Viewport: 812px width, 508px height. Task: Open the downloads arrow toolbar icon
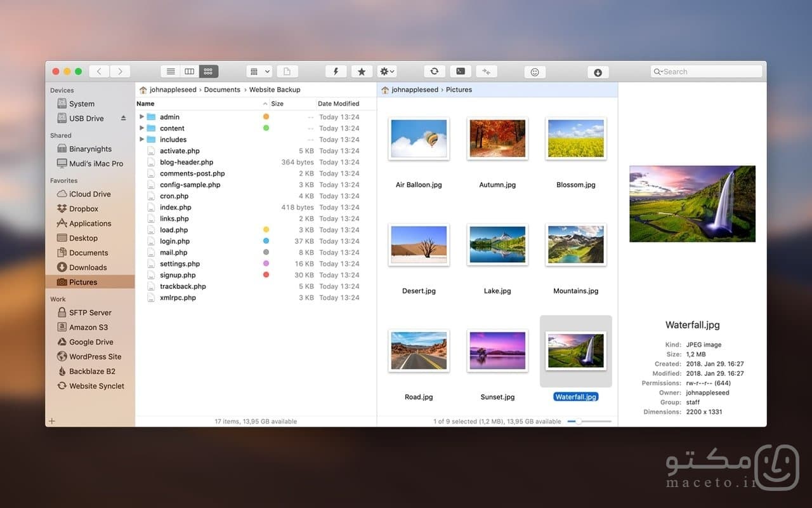[598, 72]
